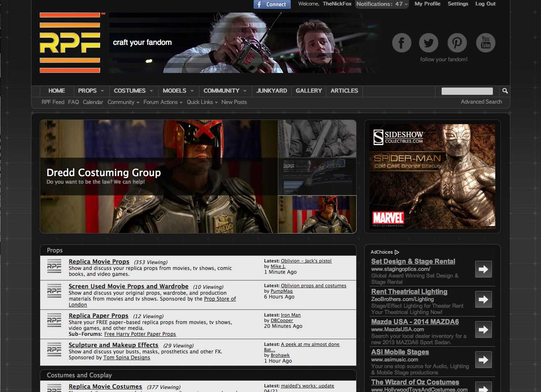
Task: Open the Replica Movie Props forum
Action: coord(99,262)
